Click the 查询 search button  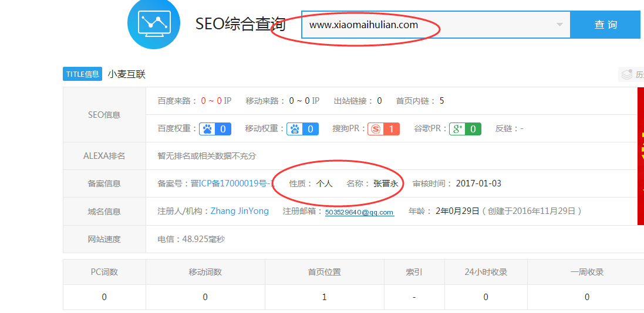tap(606, 25)
